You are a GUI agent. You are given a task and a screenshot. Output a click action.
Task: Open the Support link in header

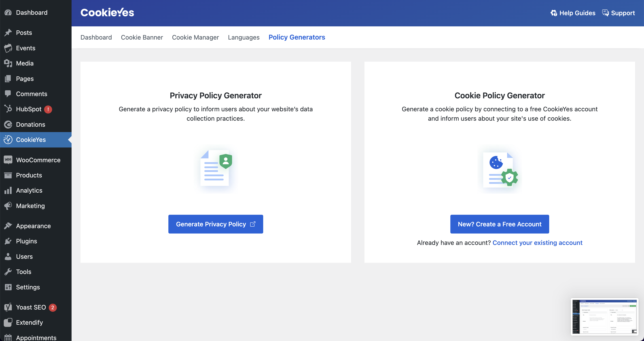pyautogui.click(x=618, y=13)
